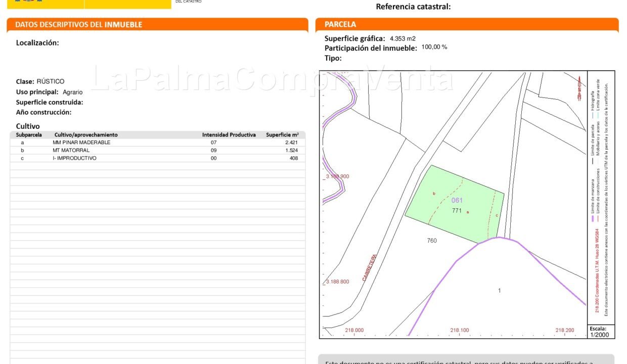Select the 'MT MATORRAL' cell
The width and height of the screenshot is (627, 364).
tap(71, 150)
